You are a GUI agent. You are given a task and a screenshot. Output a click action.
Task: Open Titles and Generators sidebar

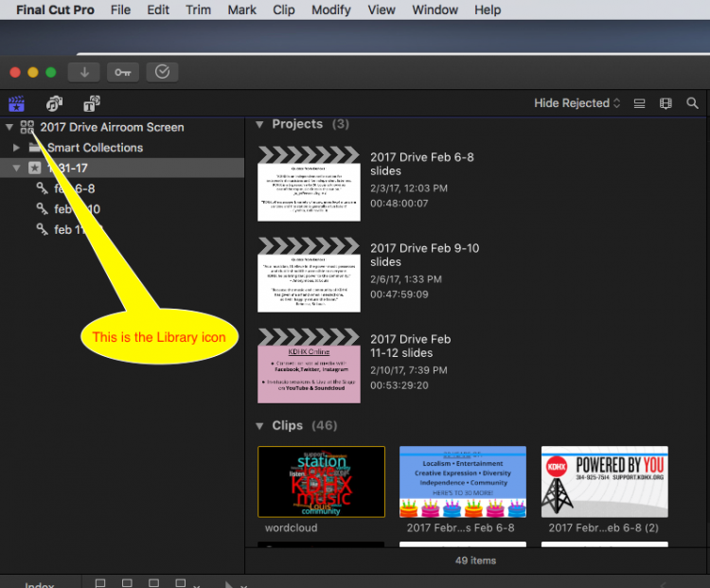[x=92, y=103]
